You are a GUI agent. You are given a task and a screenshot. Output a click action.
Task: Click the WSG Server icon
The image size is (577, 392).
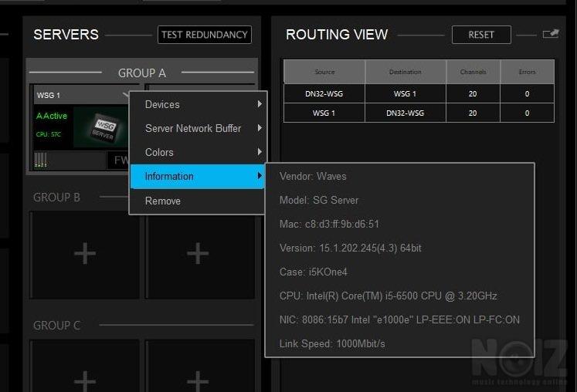coord(100,127)
